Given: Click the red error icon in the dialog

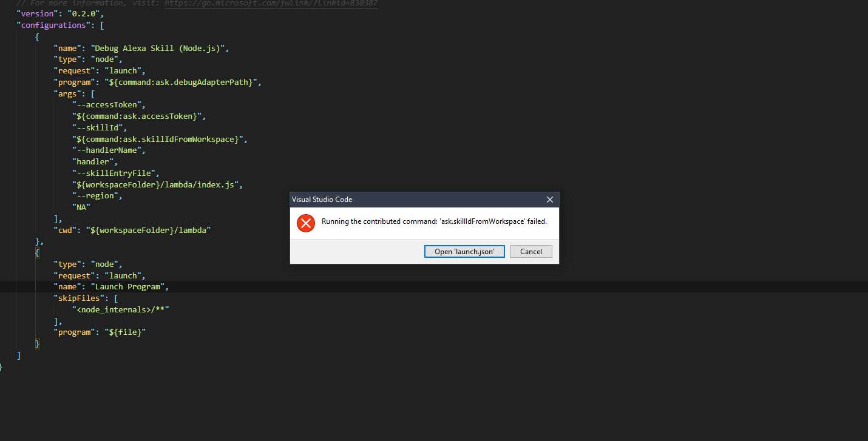Looking at the screenshot, I should [x=306, y=223].
